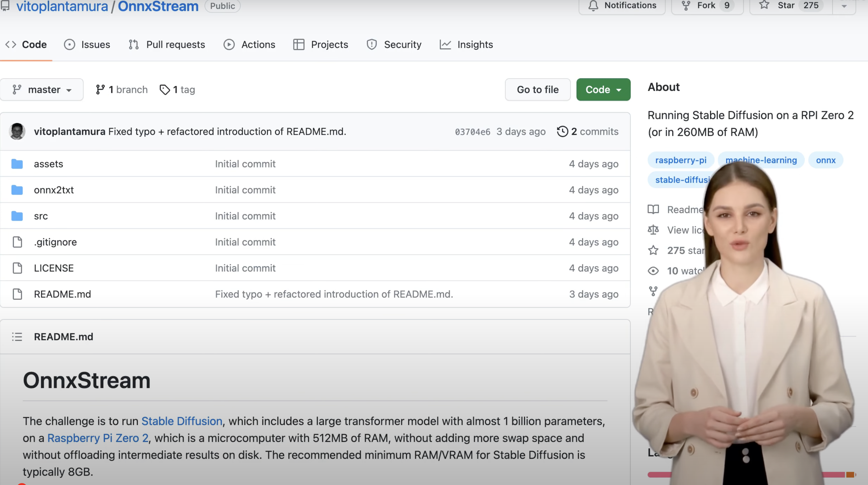This screenshot has height=485, width=868.
Task: Click the LICENSE file icon
Action: [x=17, y=268]
